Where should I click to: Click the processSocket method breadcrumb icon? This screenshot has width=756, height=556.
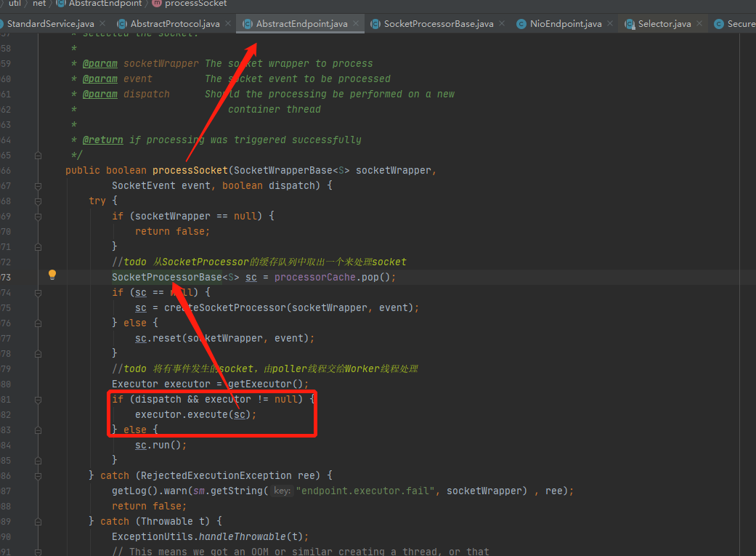[157, 4]
